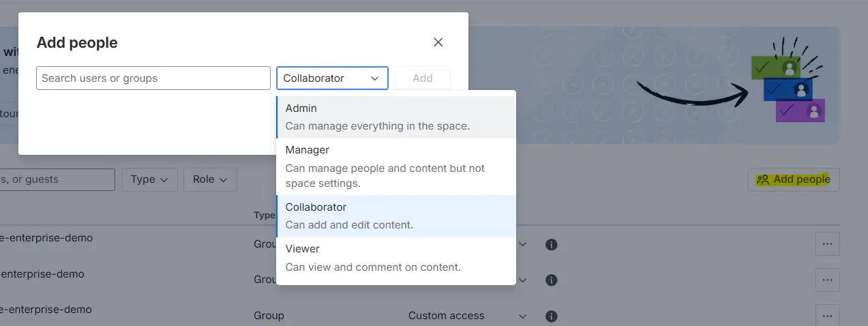Open the Custom access role dropdown
The image size is (868, 326).
pyautogui.click(x=467, y=316)
